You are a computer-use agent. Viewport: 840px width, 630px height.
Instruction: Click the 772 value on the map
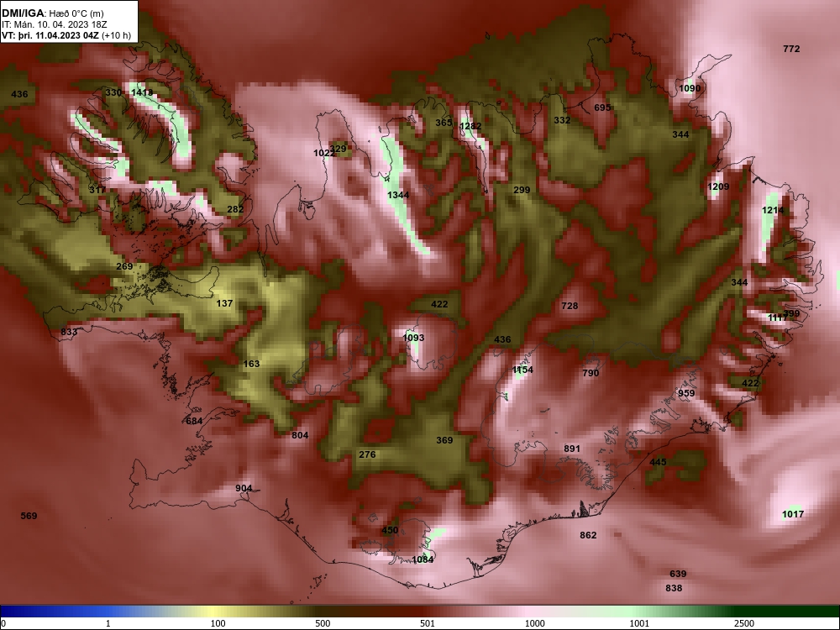pyautogui.click(x=791, y=49)
